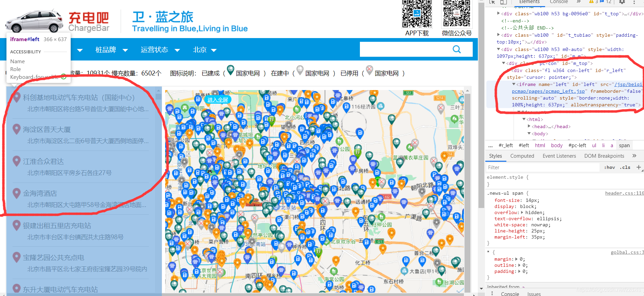Collapse the iframe left node

(514, 84)
